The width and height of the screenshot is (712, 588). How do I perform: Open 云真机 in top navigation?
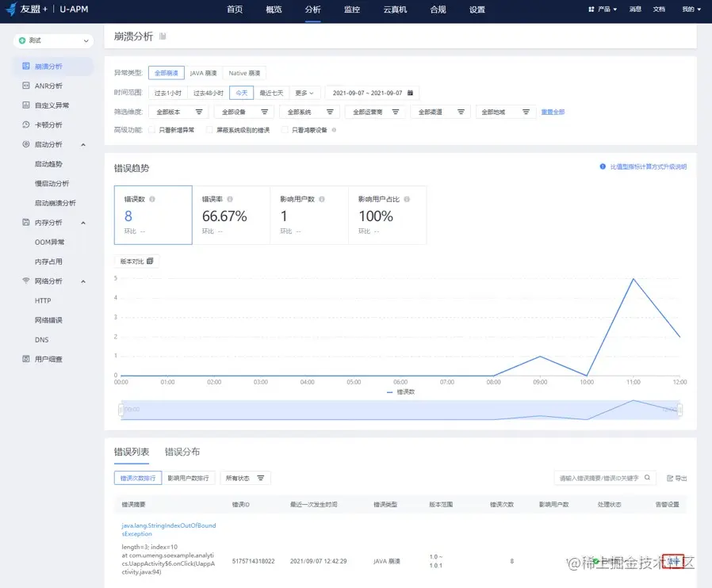395,10
